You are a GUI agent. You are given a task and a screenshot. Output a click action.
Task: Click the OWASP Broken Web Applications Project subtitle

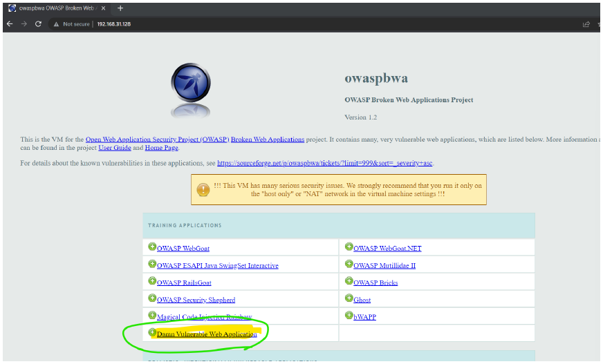409,100
